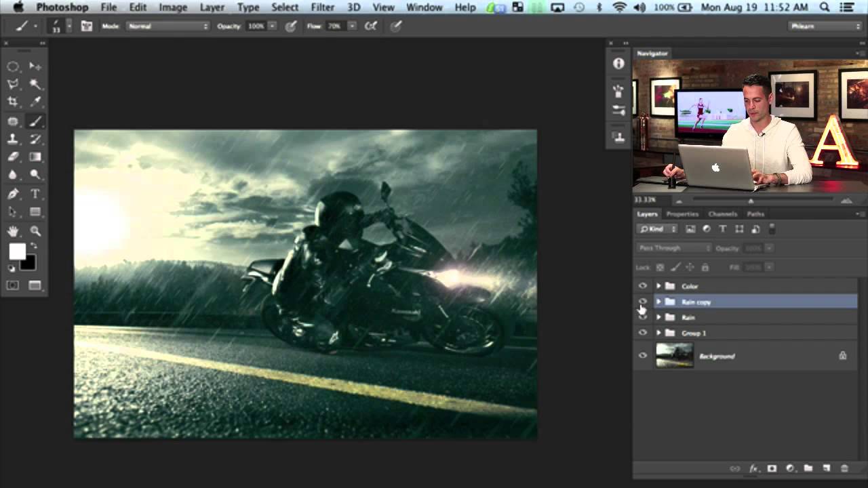Hide the Rain copy group
The image size is (868, 488).
643,302
